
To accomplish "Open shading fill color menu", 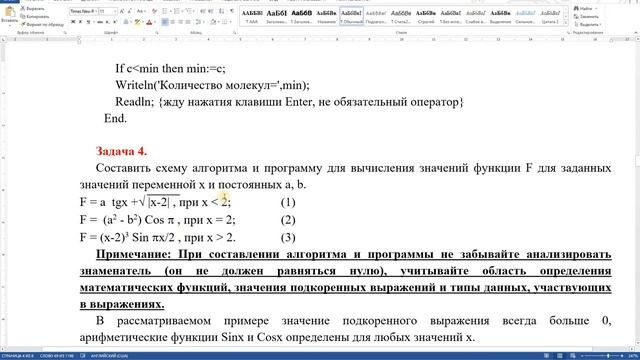I will tap(214, 22).
